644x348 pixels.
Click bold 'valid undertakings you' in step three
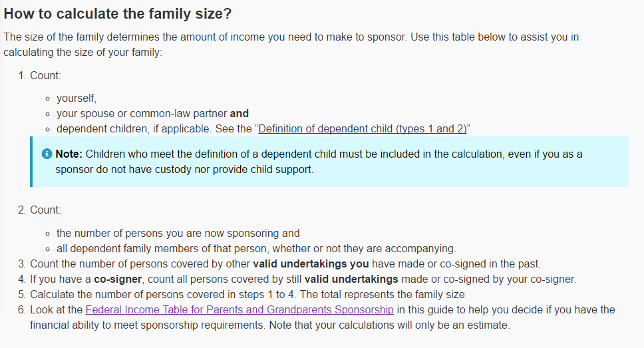(311, 263)
